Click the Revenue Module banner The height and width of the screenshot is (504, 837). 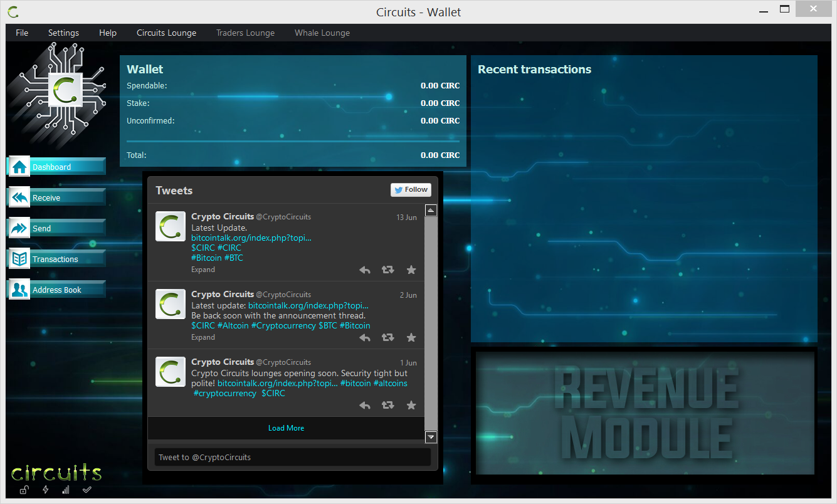(x=645, y=413)
